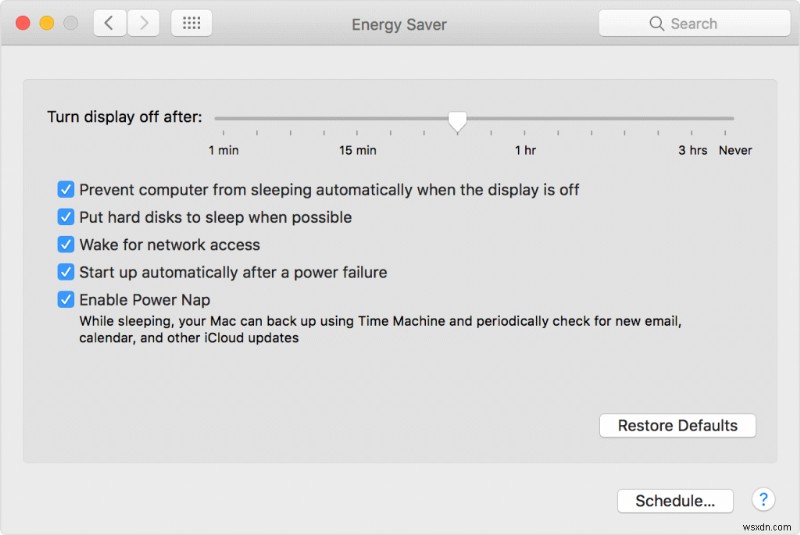Close the Energy Saver window
The width and height of the screenshot is (800, 535).
pyautogui.click(x=23, y=23)
